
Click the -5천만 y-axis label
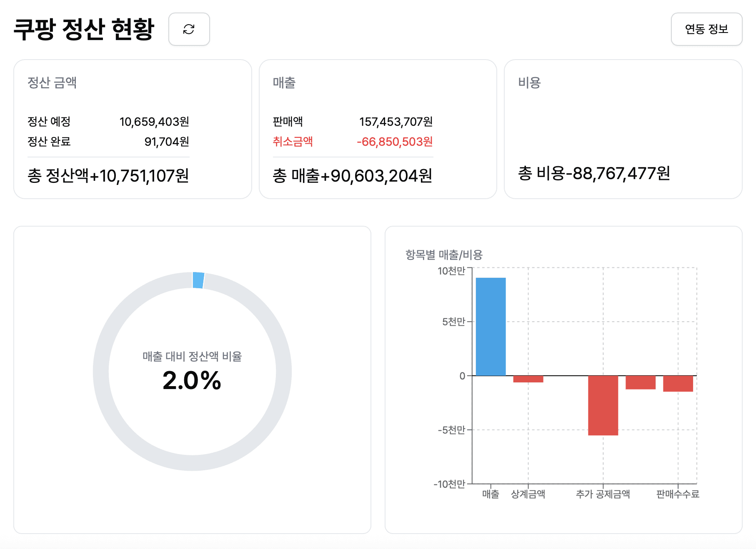[451, 430]
